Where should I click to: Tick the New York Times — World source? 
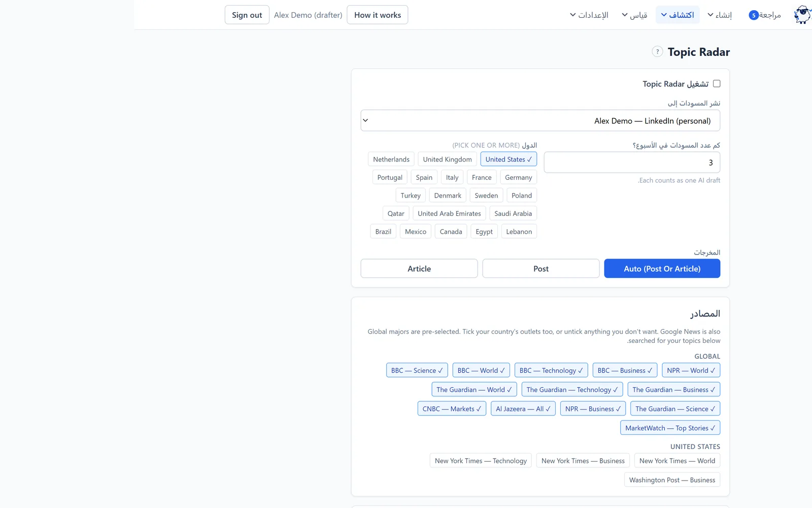point(678,461)
